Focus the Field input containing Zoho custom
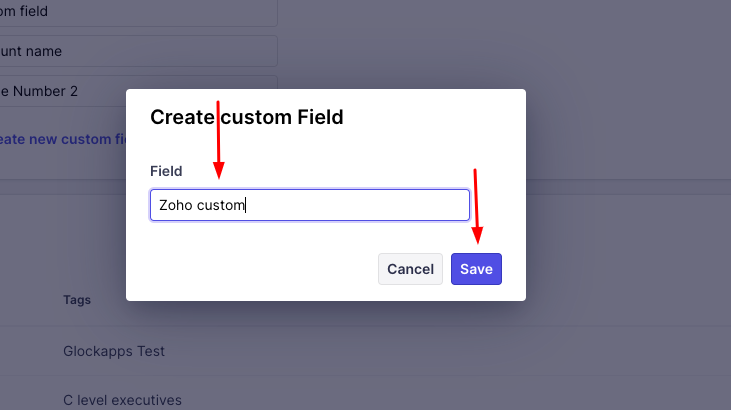Viewport: 731px width, 410px height. pyautogui.click(x=309, y=205)
